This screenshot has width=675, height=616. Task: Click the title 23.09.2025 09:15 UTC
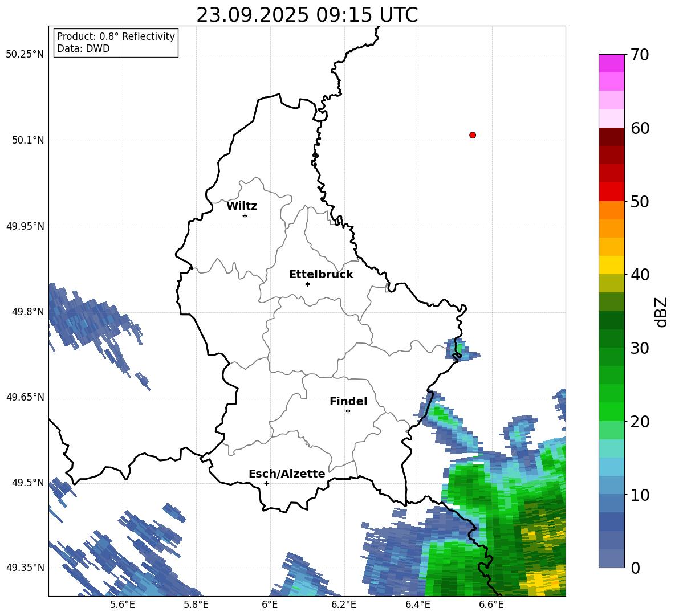(x=307, y=15)
